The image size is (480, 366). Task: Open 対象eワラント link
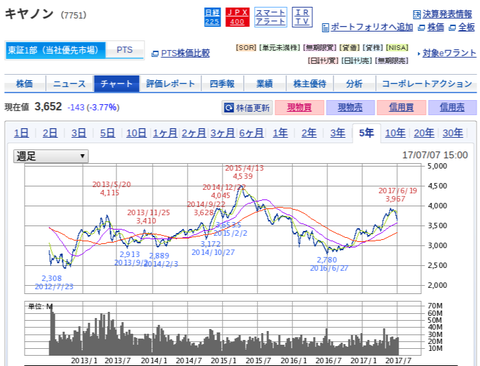point(447,53)
